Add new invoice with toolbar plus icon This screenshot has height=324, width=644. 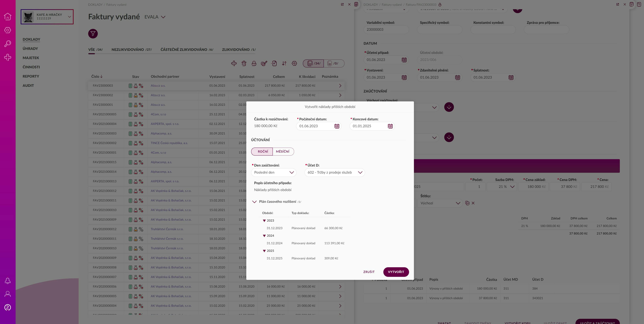[234, 63]
